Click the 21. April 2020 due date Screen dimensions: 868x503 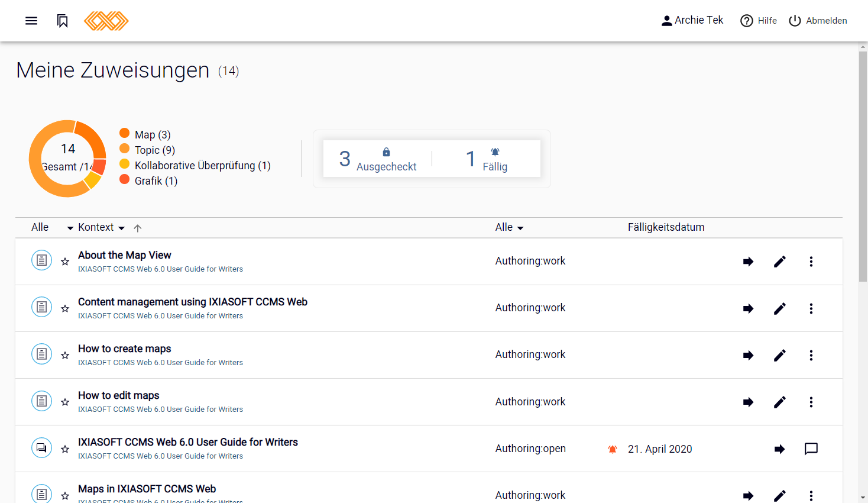point(660,449)
